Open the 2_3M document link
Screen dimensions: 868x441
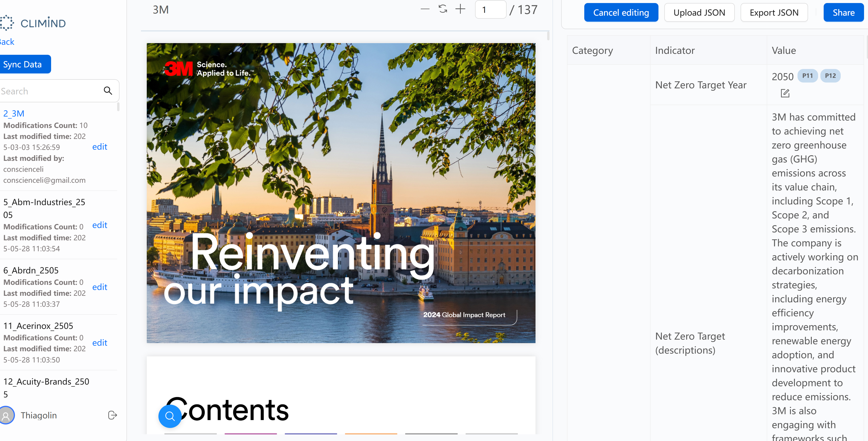click(14, 114)
